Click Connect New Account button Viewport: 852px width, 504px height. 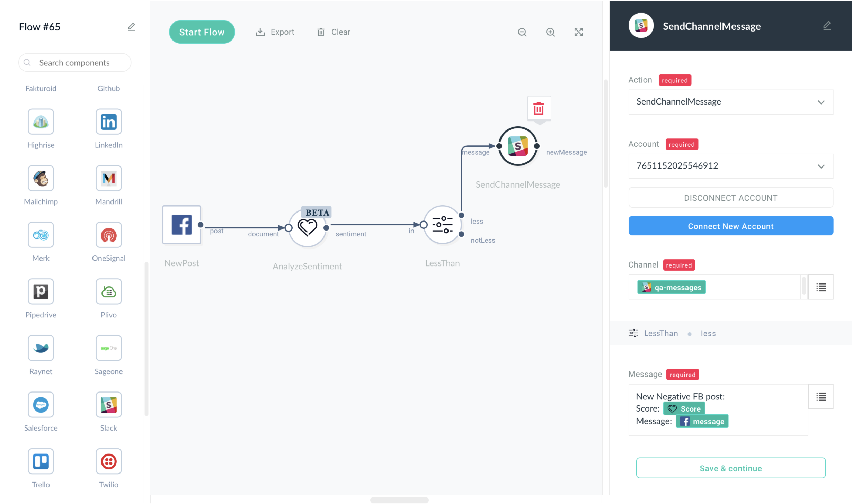pyautogui.click(x=730, y=226)
